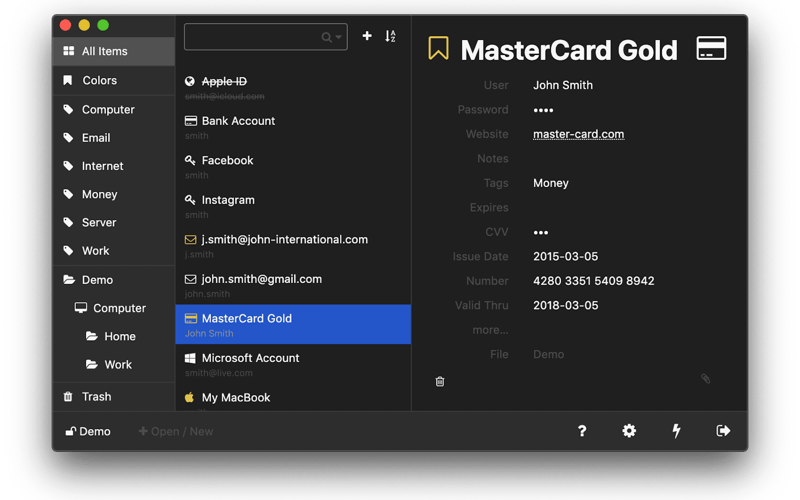Select the Computer group under Demo
Screen dimensions: 800x500
click(x=114, y=308)
